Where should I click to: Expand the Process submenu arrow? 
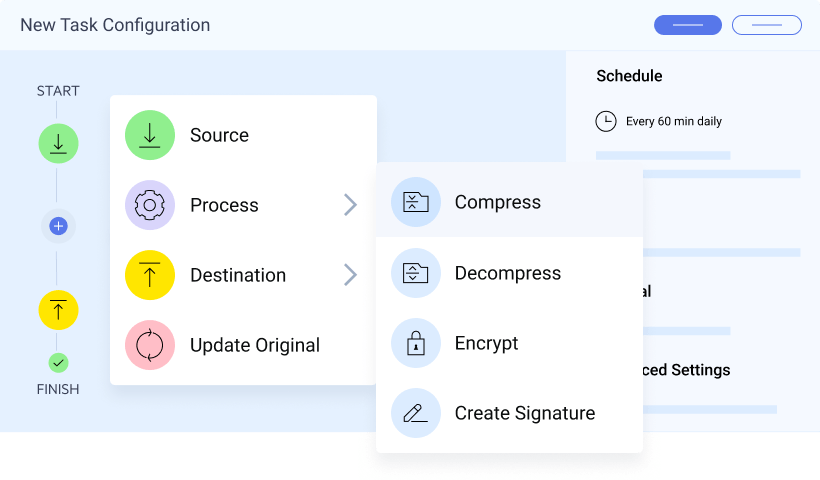point(350,205)
